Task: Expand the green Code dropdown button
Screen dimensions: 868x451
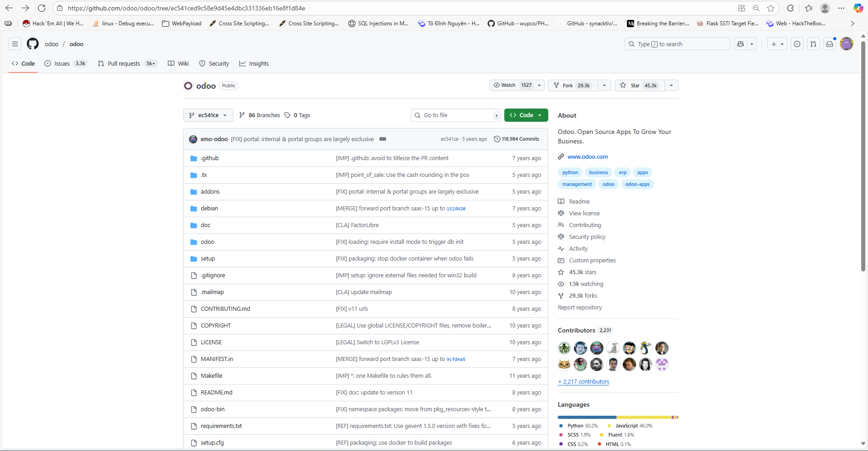Action: pos(526,115)
